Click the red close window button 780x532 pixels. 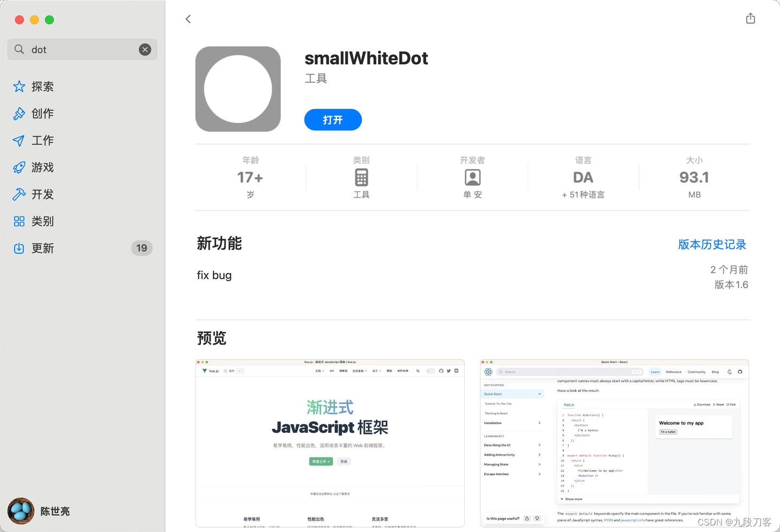pos(19,20)
